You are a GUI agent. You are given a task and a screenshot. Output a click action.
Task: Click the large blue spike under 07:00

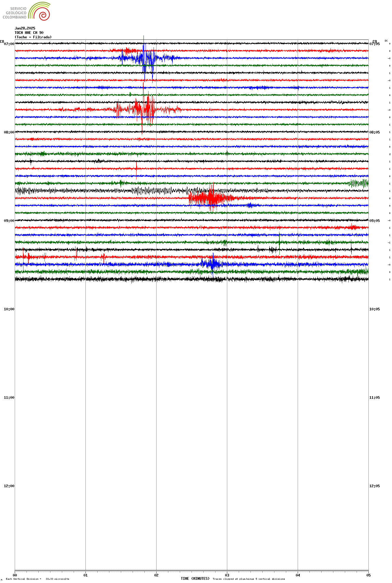[144, 58]
